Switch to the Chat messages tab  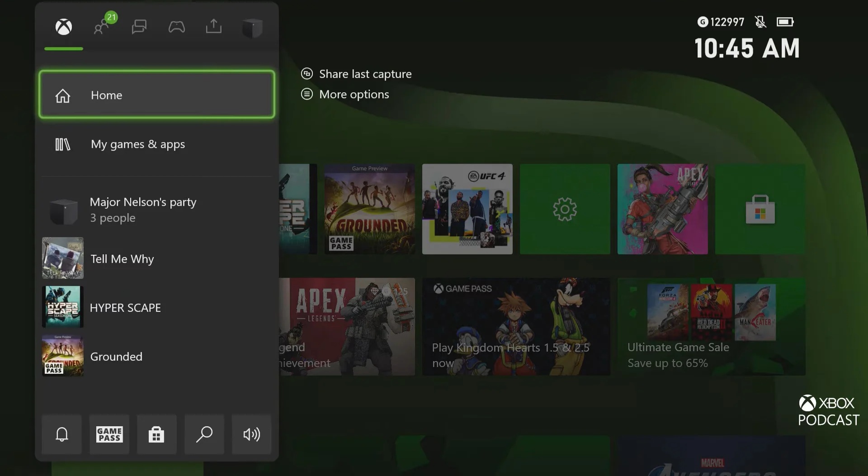[x=139, y=27]
